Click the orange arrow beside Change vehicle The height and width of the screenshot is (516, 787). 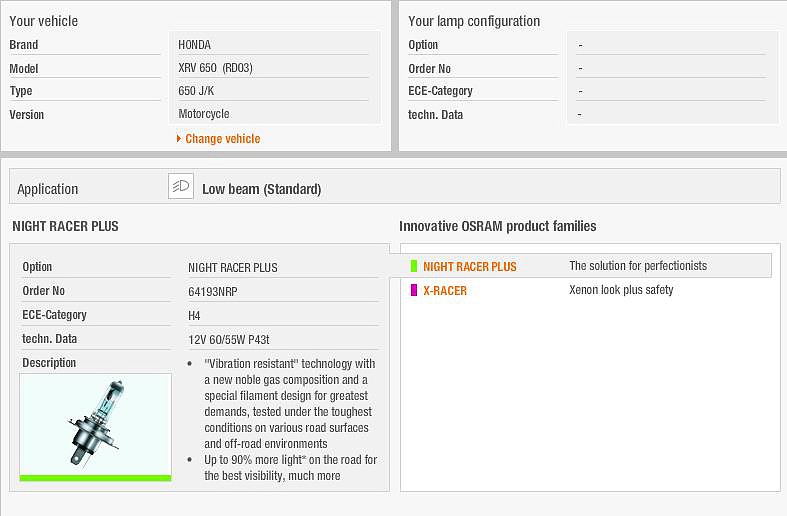179,139
